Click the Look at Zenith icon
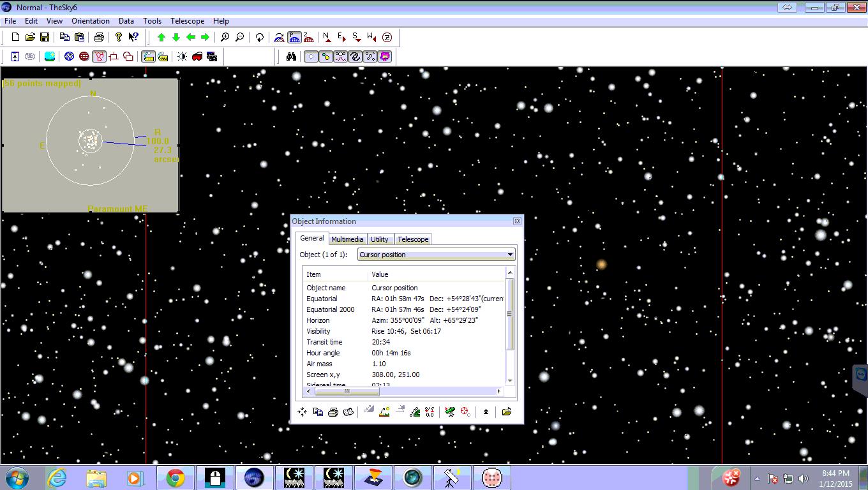This screenshot has width=868, height=490. pyautogui.click(x=387, y=38)
